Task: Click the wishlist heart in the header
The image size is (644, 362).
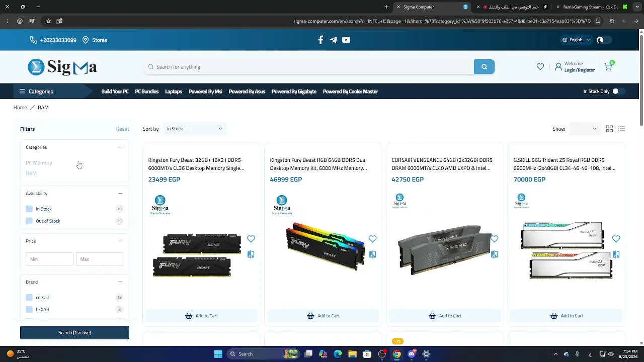Action: click(540, 67)
